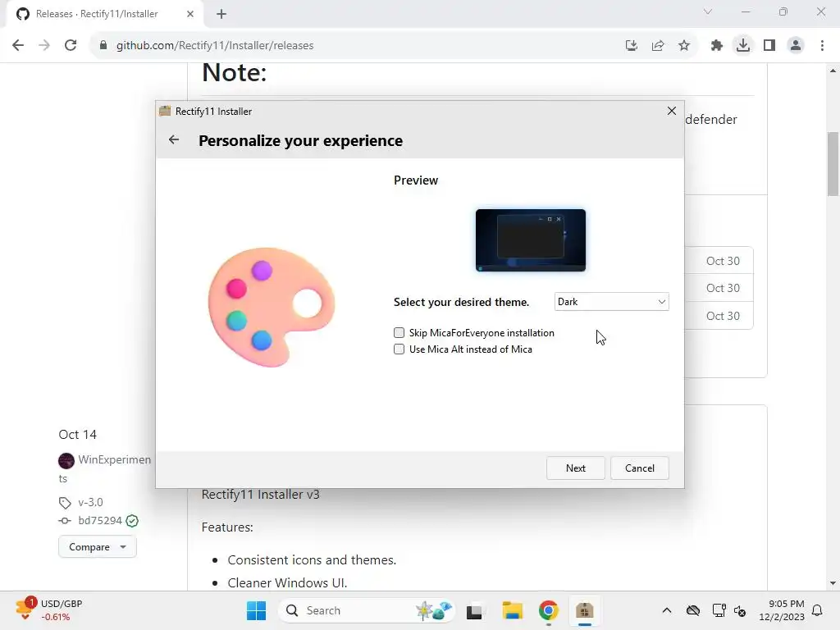Viewport: 840px width, 630px height.
Task: Navigate back in Chrome browser
Action: click(x=18, y=46)
